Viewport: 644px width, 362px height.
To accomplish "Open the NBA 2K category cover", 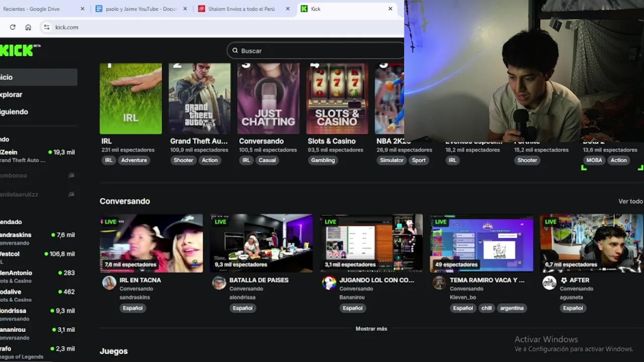I will click(x=389, y=99).
